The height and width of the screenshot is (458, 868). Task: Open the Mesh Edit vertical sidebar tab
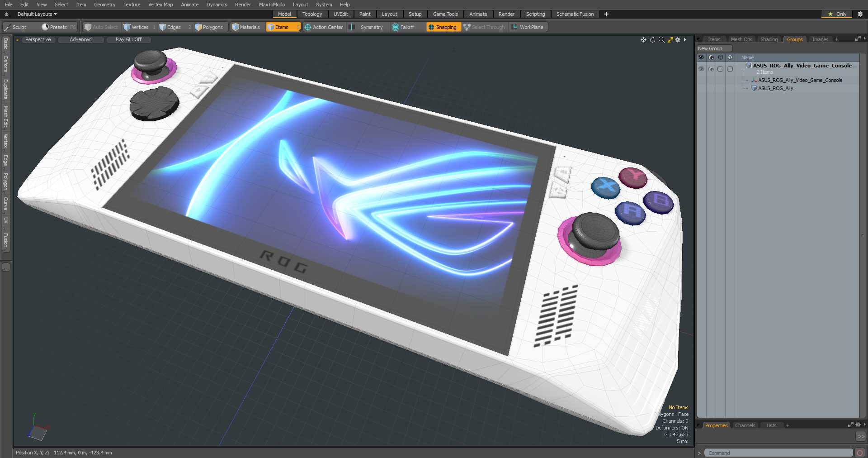pyautogui.click(x=5, y=117)
